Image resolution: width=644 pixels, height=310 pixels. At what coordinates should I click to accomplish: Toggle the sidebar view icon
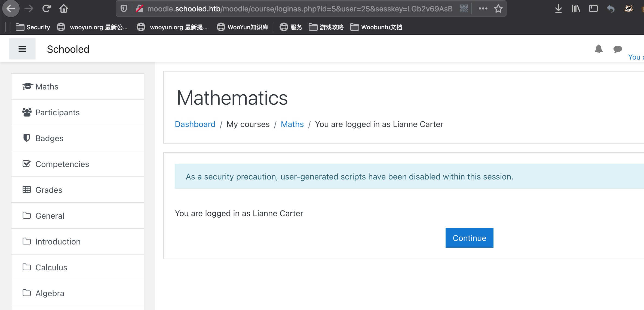pyautogui.click(x=593, y=9)
